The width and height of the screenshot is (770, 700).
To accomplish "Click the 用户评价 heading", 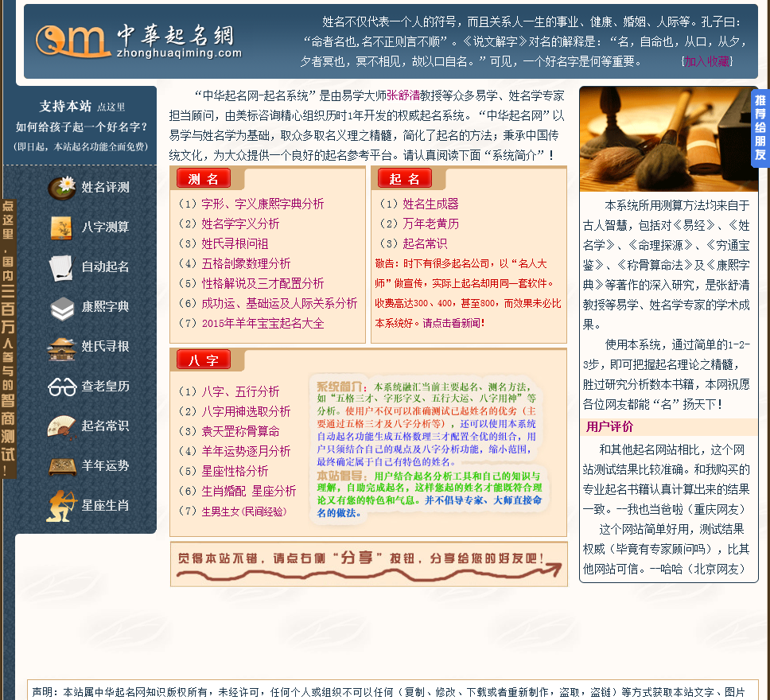I will click(609, 427).
